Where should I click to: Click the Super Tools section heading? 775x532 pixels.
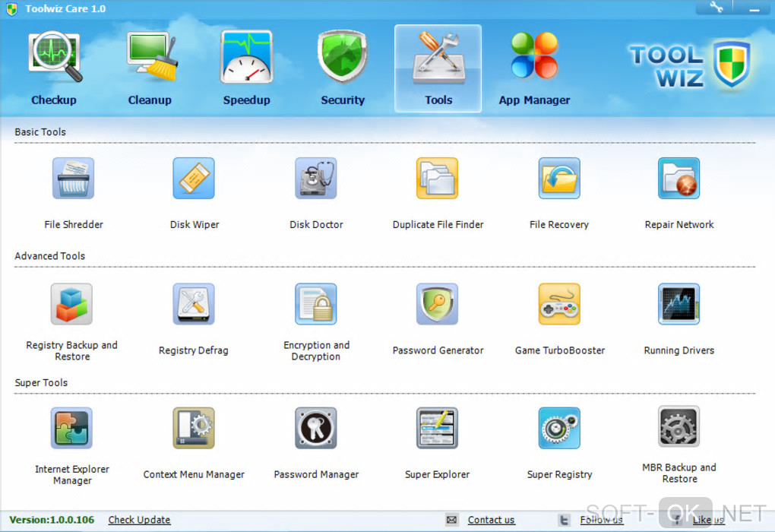[41, 383]
